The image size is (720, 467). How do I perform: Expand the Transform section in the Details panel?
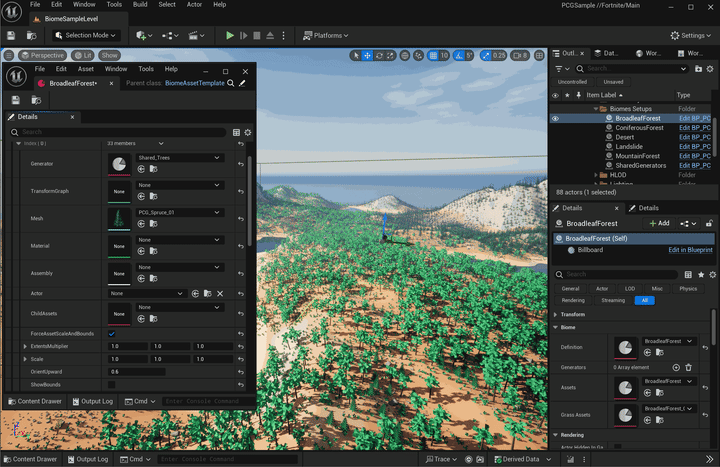[556, 315]
